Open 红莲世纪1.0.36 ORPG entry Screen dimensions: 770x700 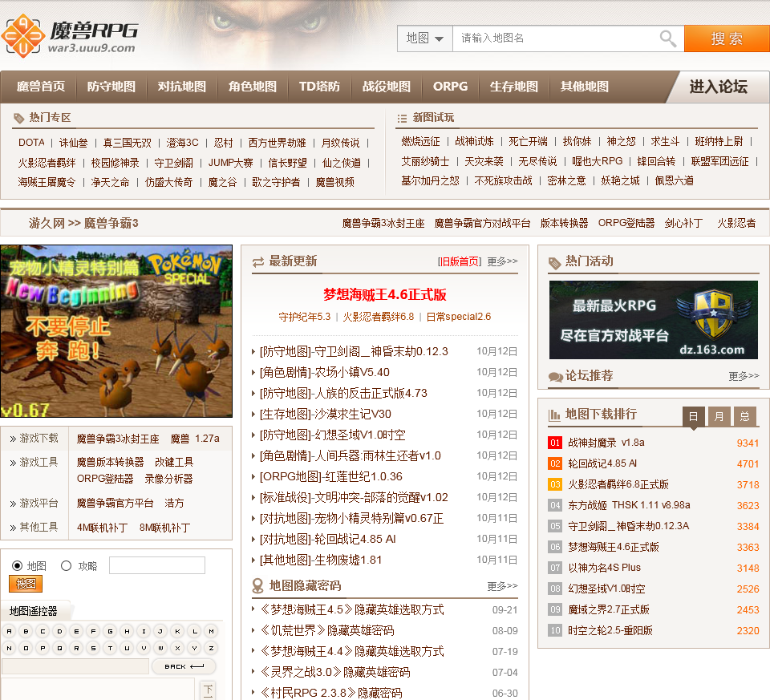331,476
